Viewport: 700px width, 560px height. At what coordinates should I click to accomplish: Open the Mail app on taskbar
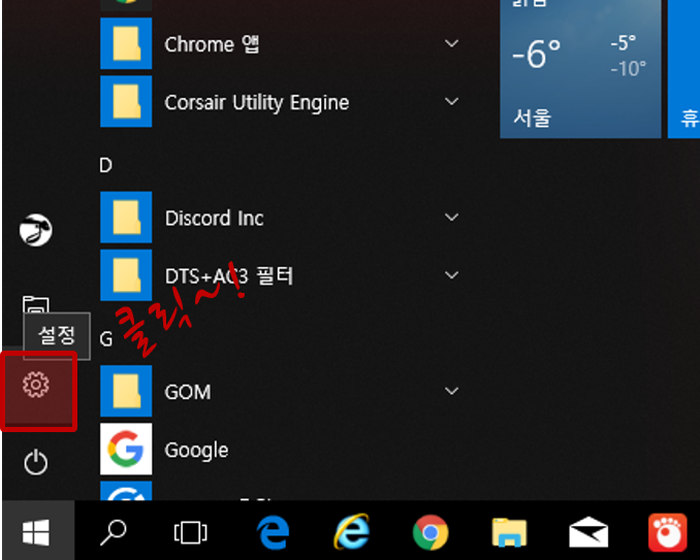pos(588,532)
